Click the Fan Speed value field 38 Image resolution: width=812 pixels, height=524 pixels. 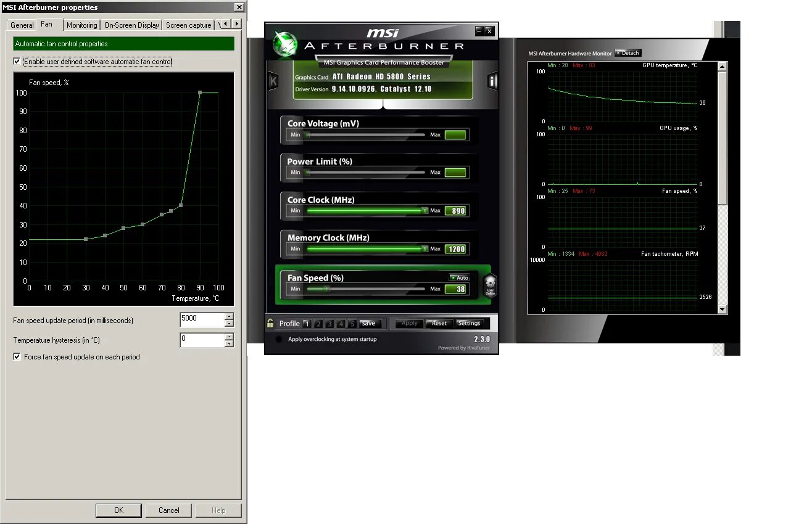coord(455,289)
